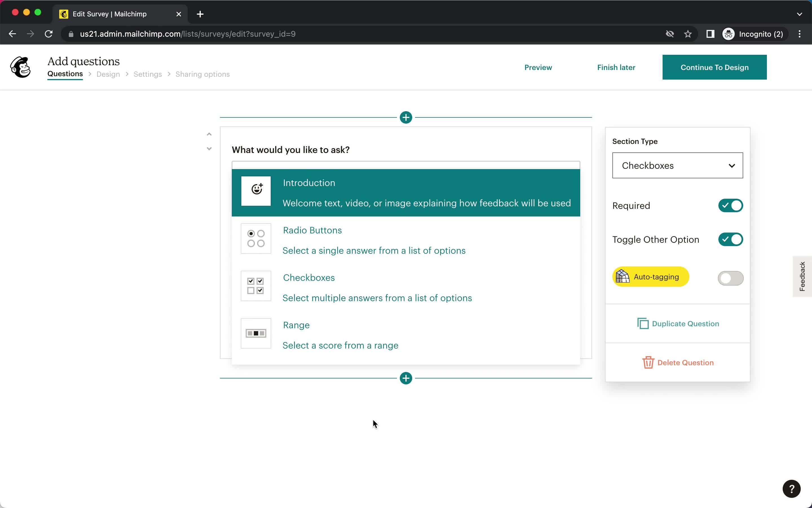Click Finish later

[616, 67]
